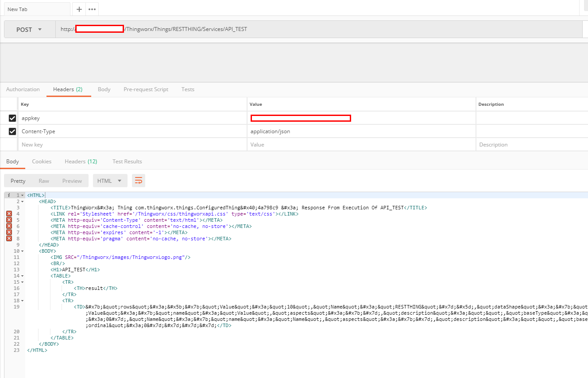Click the error marker on line 8

pyautogui.click(x=9, y=239)
